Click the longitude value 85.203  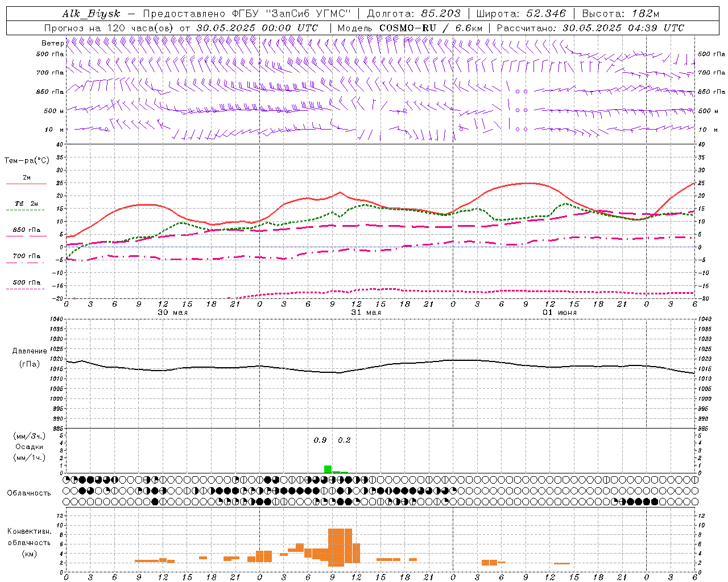pyautogui.click(x=441, y=14)
